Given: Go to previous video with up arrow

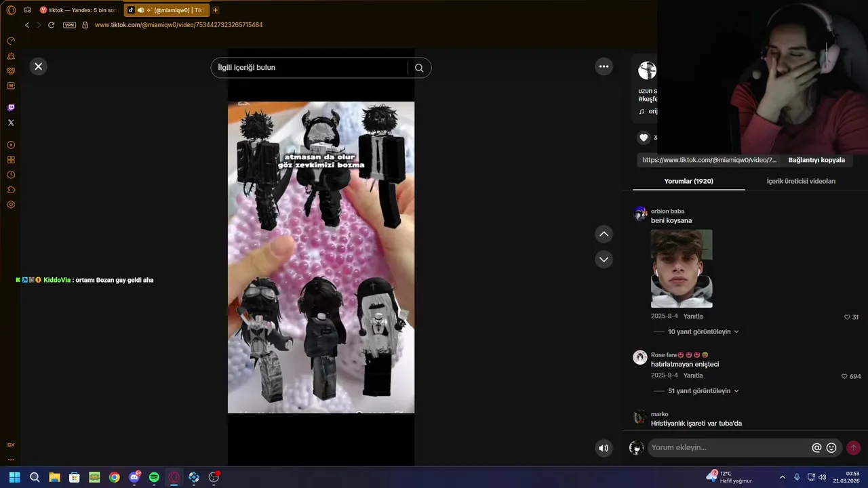Looking at the screenshot, I should [604, 234].
